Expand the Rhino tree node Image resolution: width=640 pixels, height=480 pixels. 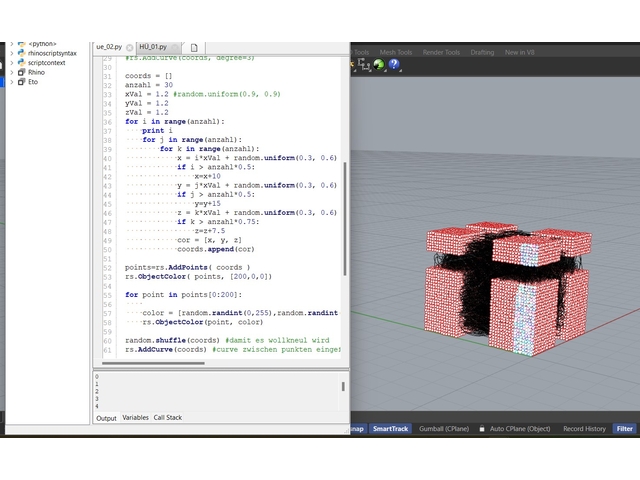pyautogui.click(x=12, y=72)
